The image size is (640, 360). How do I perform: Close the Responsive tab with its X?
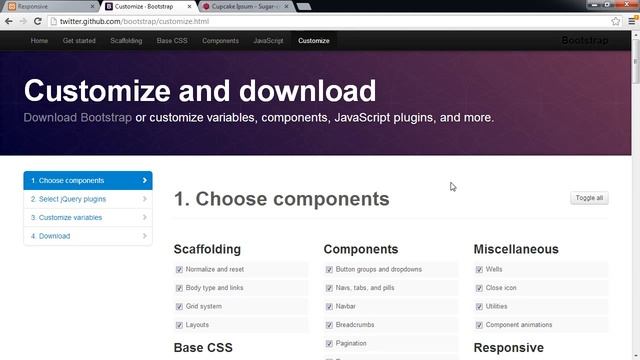coord(92,7)
